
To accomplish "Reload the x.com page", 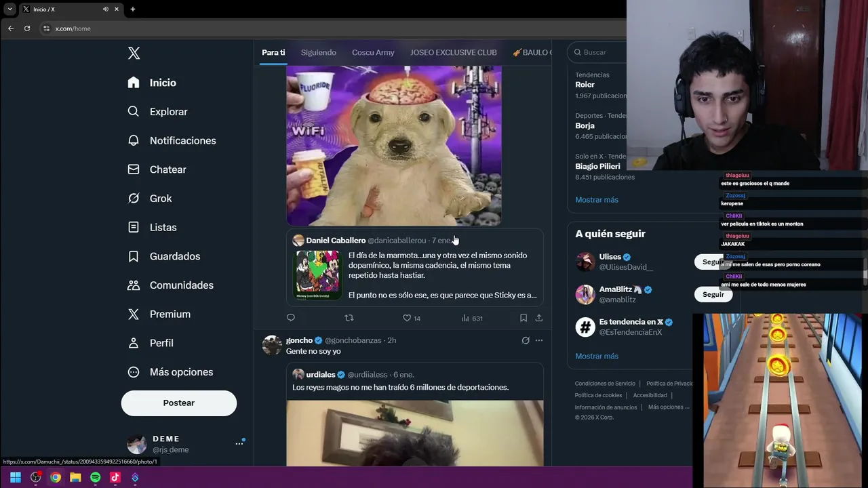I will coord(27,28).
